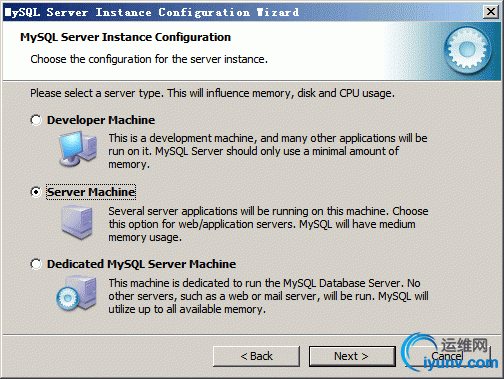The height and width of the screenshot is (379, 504).
Task: Click the 'This machine is dedicated' description
Action: 268,296
